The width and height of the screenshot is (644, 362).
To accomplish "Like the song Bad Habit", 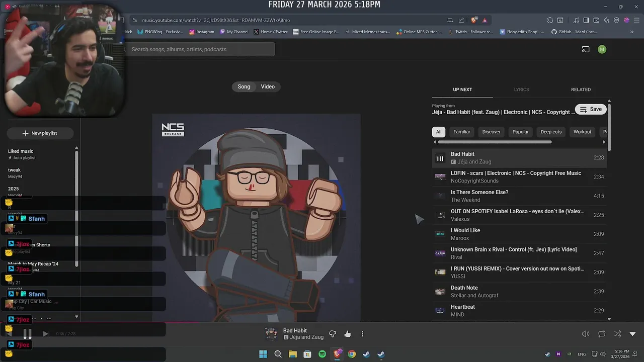I will pos(348,334).
